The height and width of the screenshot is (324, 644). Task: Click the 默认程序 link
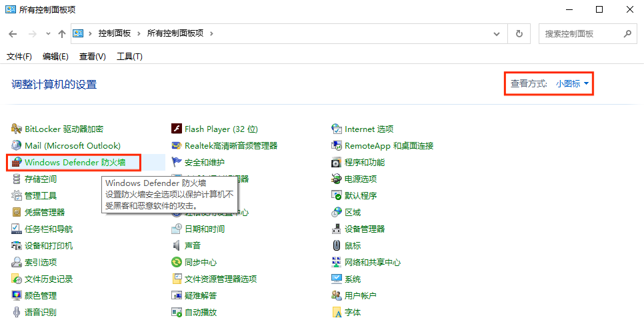click(361, 195)
